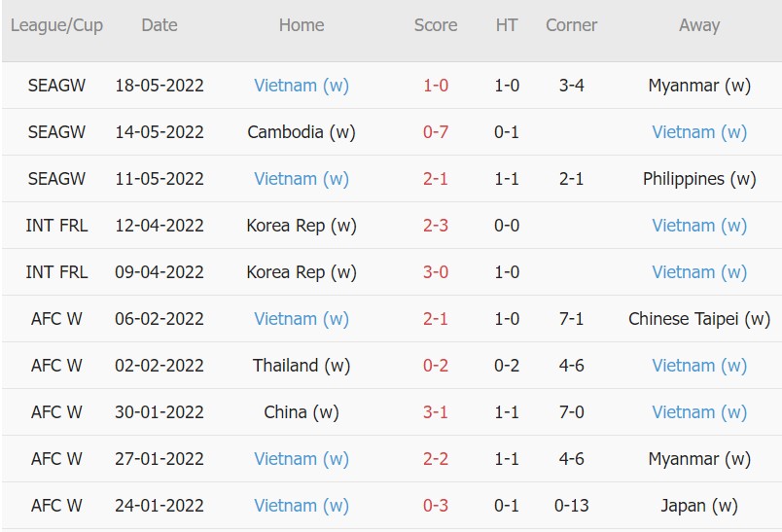Click the Thailand (w) home team

tap(301, 366)
